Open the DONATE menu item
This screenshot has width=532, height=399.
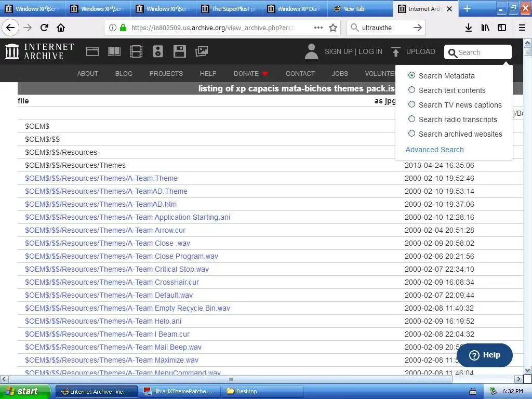(x=250, y=74)
